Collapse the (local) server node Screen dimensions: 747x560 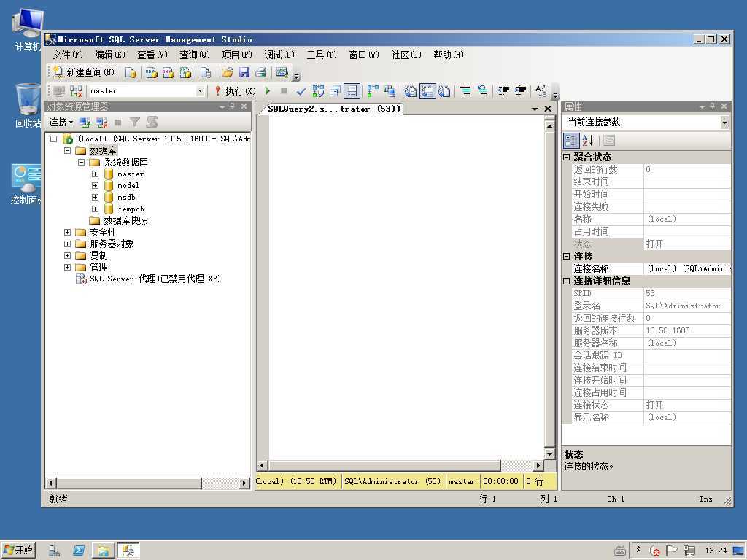point(54,139)
